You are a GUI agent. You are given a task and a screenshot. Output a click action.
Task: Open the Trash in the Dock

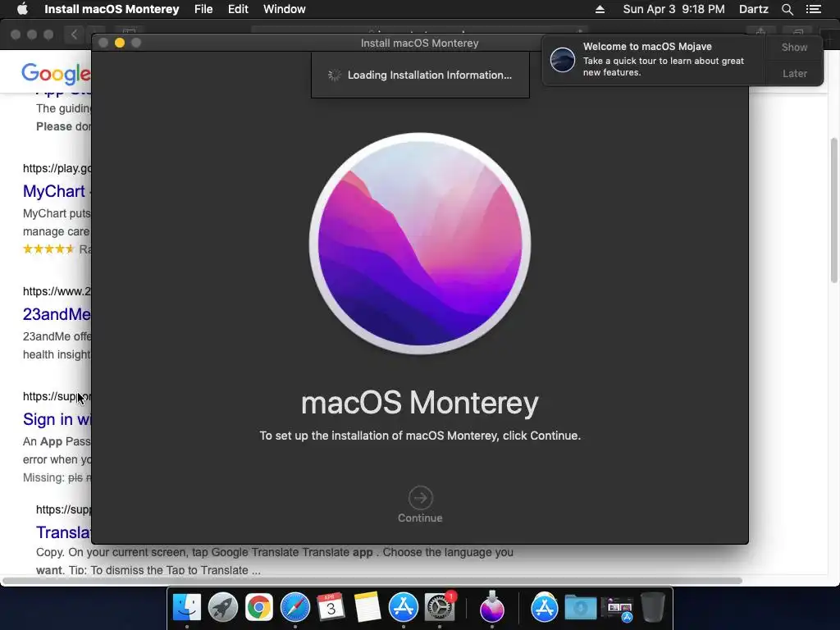(652, 608)
